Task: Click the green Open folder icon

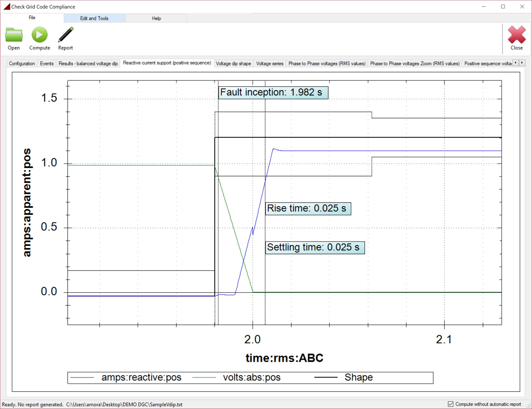Action: (x=14, y=35)
